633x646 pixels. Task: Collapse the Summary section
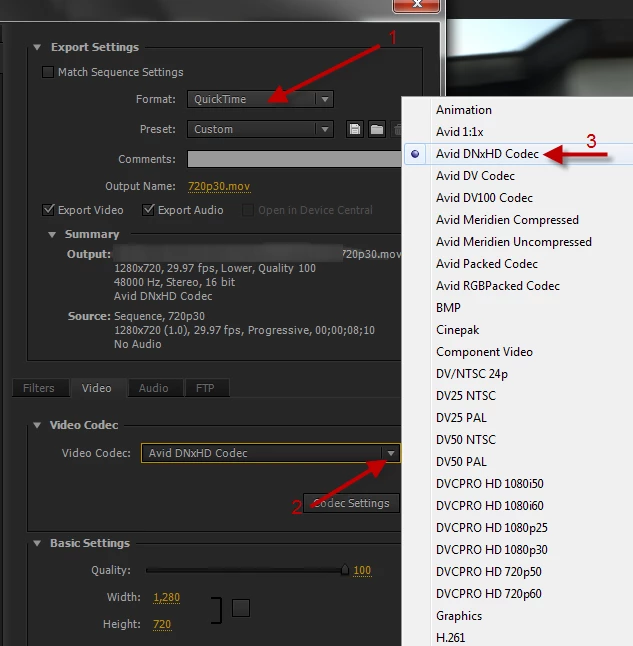pyautogui.click(x=52, y=234)
